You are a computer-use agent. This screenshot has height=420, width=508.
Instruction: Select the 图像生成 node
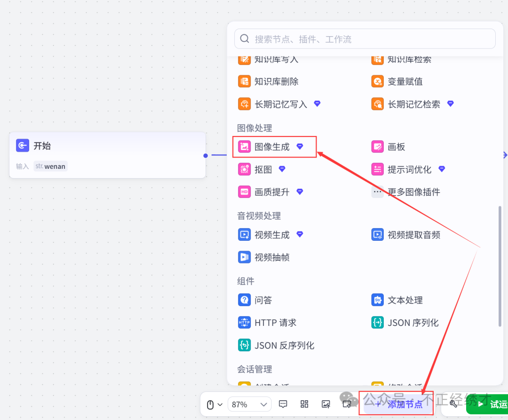[272, 147]
